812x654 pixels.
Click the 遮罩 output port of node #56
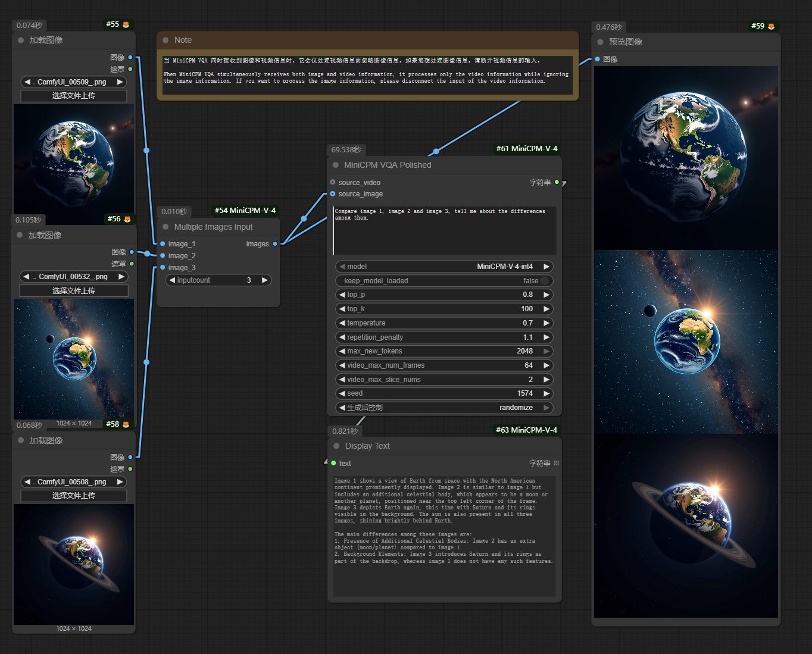click(132, 264)
